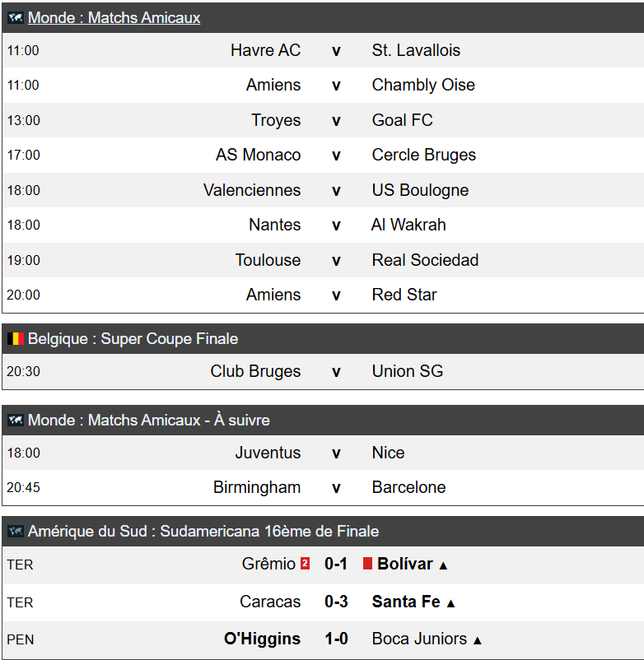Click the world map icon beside Matchs Amicaux
This screenshot has height=660, width=644.
[16, 17]
